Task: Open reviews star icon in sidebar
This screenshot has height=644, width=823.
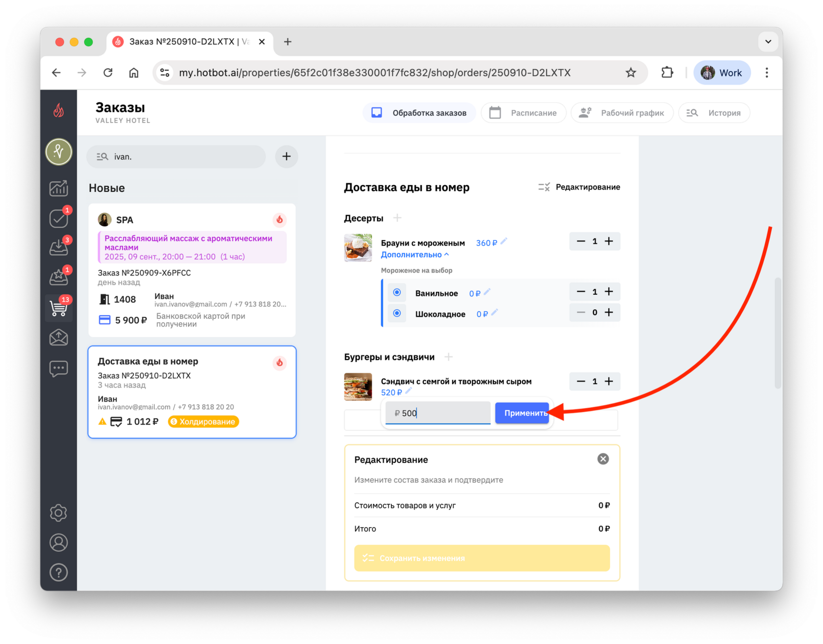Action: 59,277
